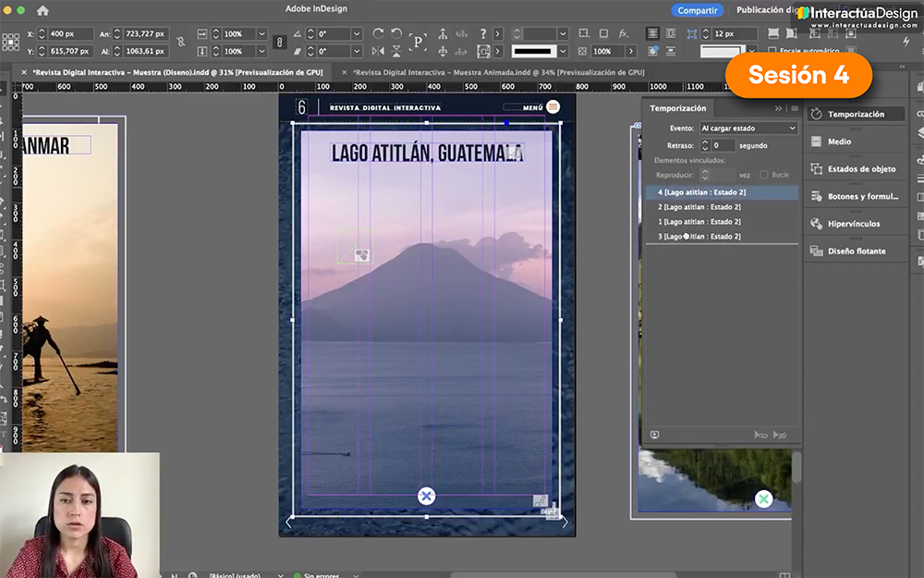Select 3 [Lago atitlan : Estado 2] row

[x=722, y=237]
